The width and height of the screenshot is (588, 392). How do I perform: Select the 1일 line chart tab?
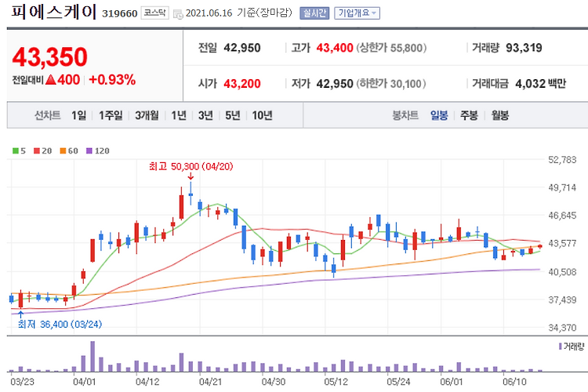(x=78, y=115)
